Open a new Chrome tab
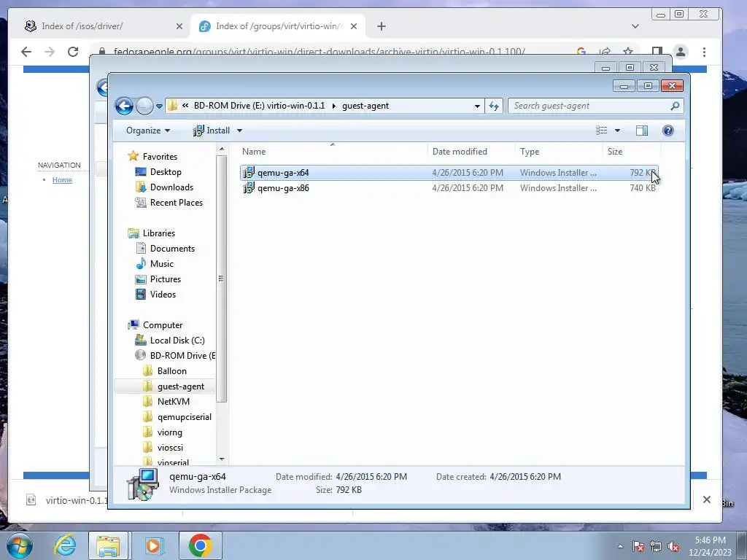This screenshot has width=747, height=560. point(381,26)
